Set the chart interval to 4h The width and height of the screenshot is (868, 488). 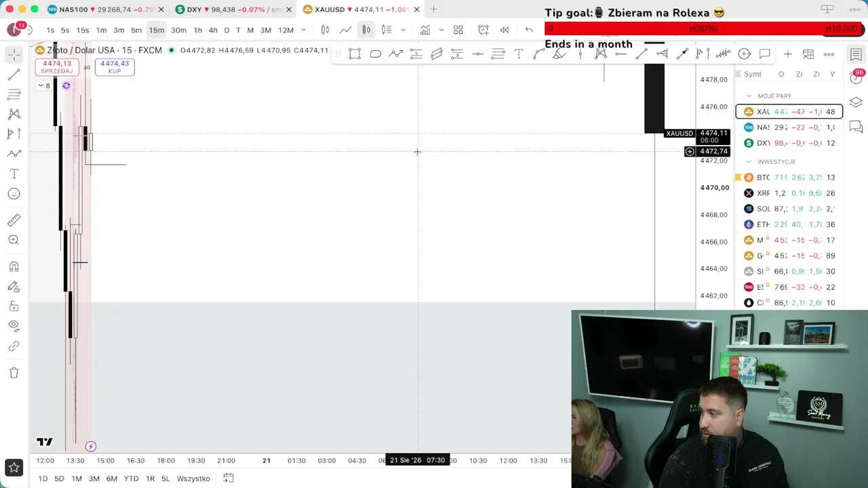[x=213, y=30]
